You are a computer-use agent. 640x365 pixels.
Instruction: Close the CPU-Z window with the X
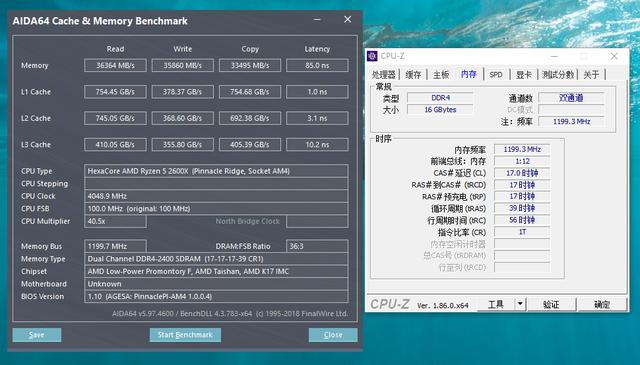coord(614,56)
